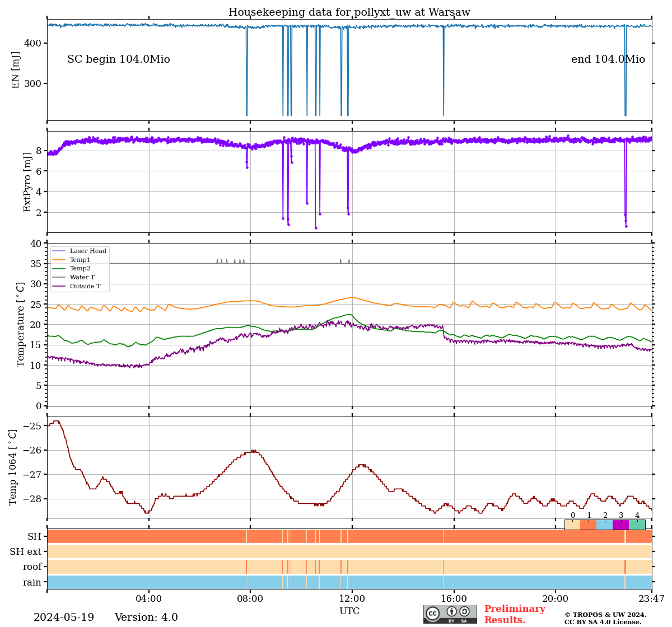The width and height of the screenshot is (672, 627).
Task: Click the date '2024-05-19'
Action: tap(64, 617)
